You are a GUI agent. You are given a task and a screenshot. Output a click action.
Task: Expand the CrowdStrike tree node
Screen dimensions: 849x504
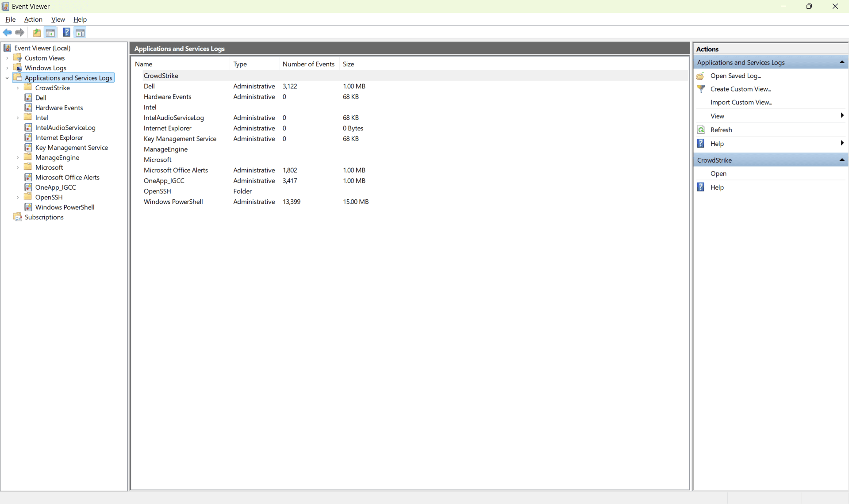click(x=18, y=88)
